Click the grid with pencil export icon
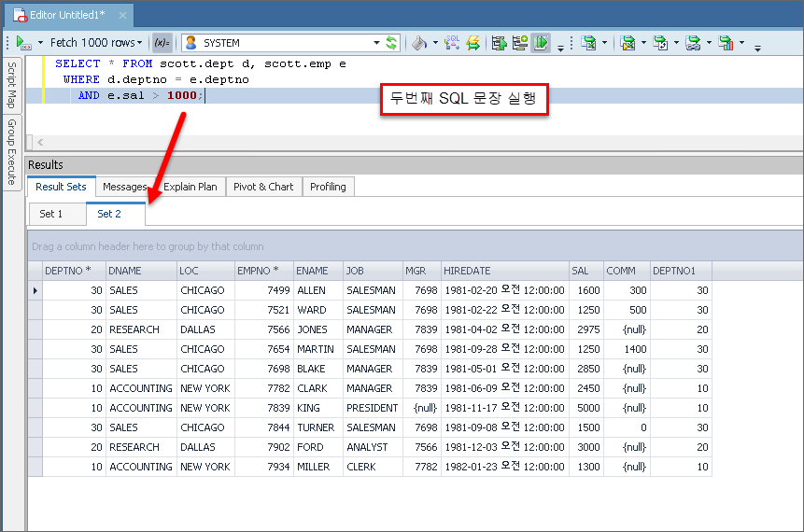Screen dimensions: 804x532 [628, 43]
